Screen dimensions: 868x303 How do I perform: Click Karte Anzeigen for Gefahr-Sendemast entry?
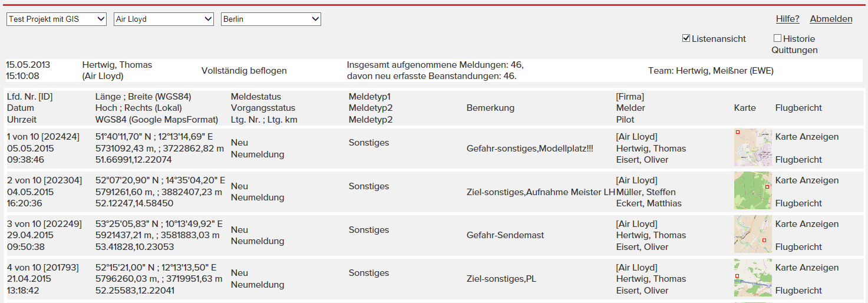(807, 224)
